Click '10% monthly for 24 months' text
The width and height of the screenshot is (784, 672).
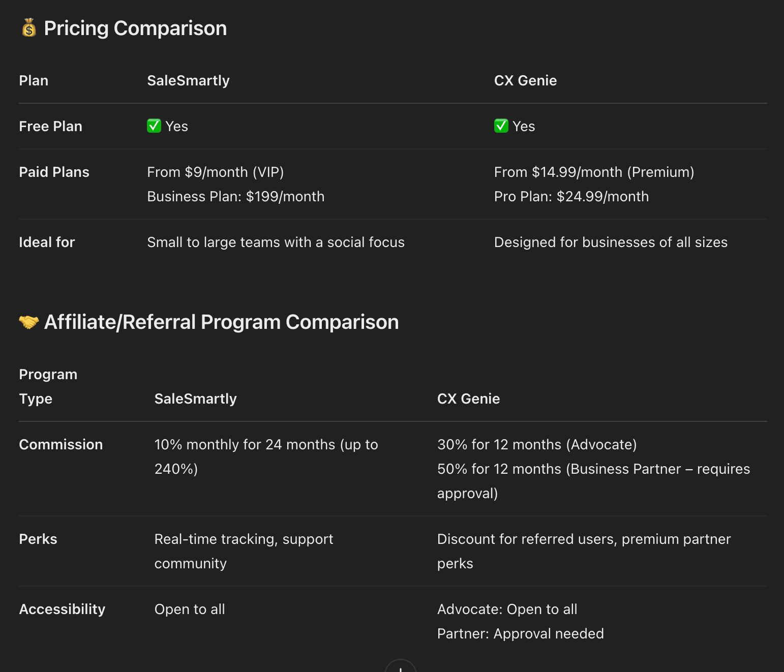click(x=245, y=444)
